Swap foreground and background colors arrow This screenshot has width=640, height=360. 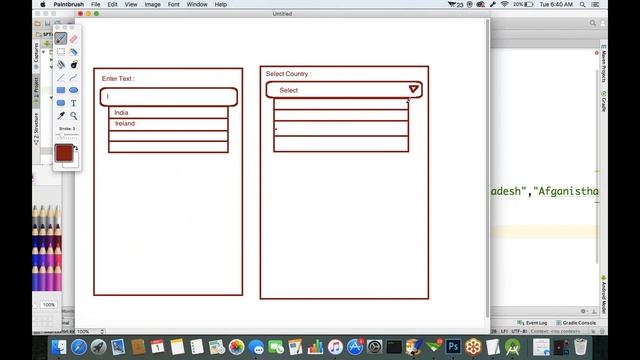point(76,149)
